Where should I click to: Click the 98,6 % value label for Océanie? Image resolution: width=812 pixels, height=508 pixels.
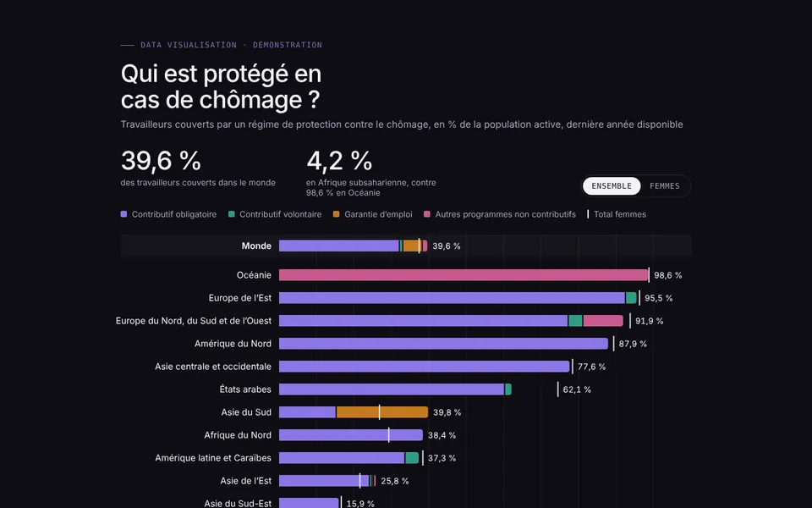(668, 275)
